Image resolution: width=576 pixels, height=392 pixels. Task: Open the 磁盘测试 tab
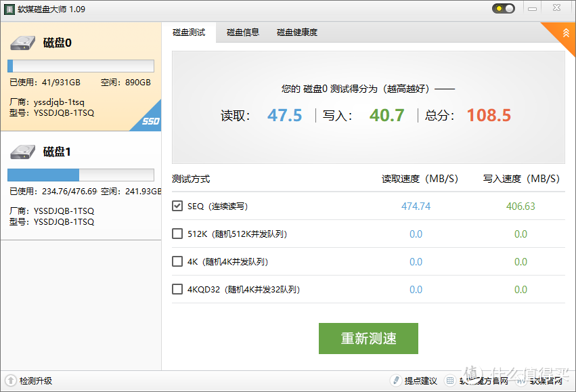coord(189,32)
